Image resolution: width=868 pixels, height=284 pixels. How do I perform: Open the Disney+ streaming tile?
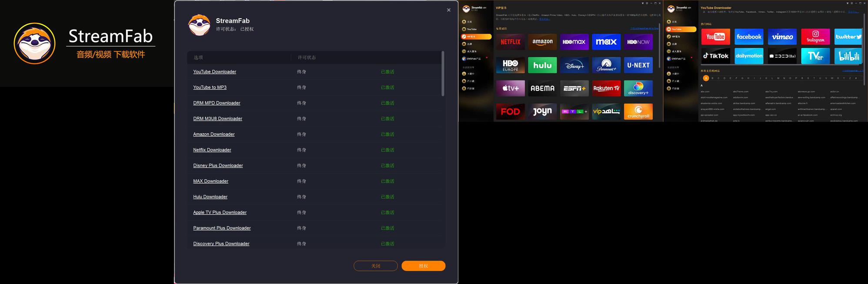coord(574,65)
